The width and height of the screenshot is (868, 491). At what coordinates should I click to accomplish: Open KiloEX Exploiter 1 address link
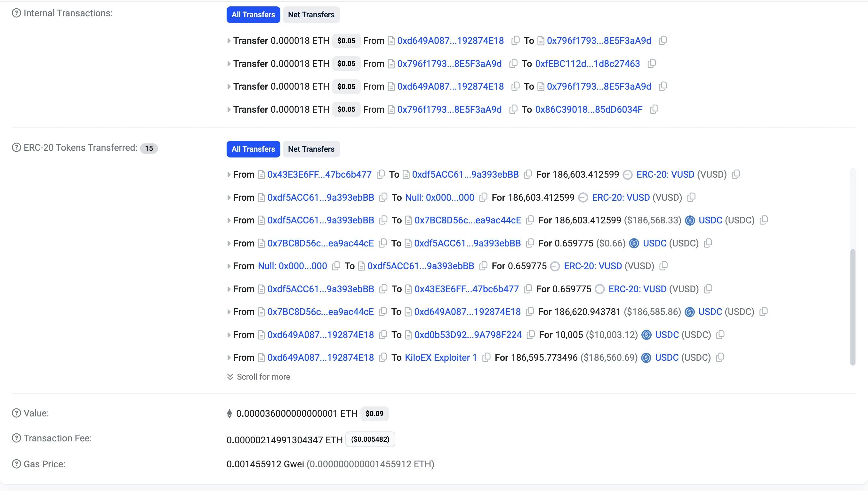(x=440, y=358)
